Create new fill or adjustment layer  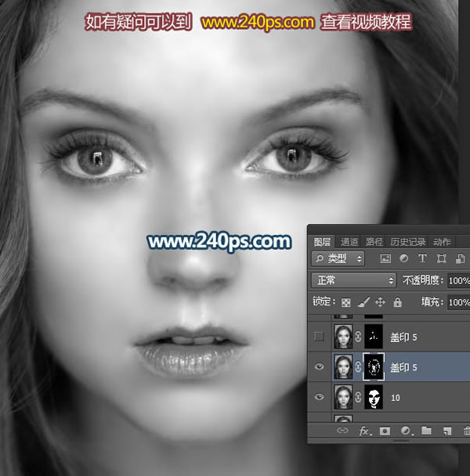point(406,431)
